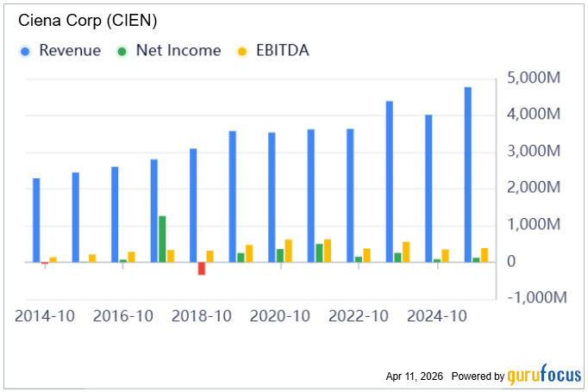This screenshot has width=588, height=392.
Task: Select the large red negative Net Income bar
Action: click(x=202, y=269)
